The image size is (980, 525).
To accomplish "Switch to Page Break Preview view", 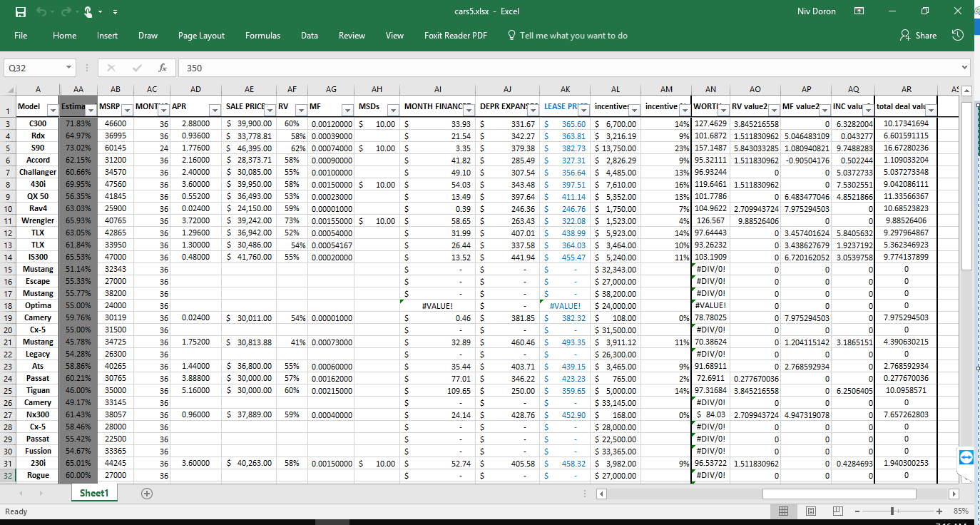I will point(837,511).
